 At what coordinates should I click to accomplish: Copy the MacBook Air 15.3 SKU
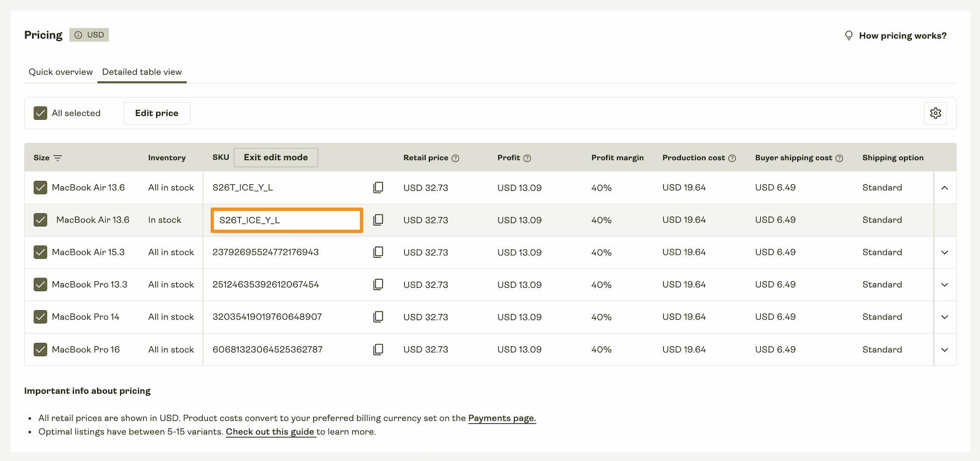pyautogui.click(x=378, y=252)
